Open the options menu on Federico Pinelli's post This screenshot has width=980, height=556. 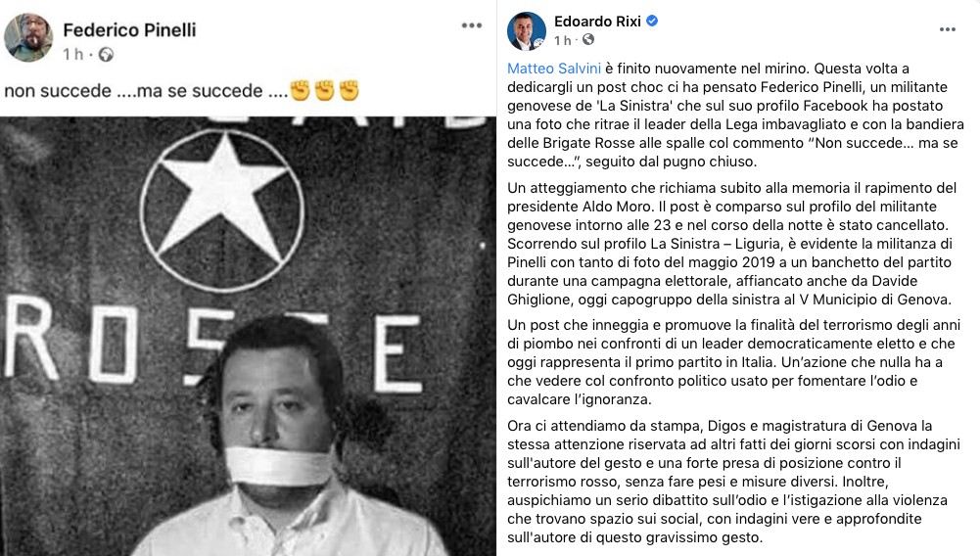point(472,25)
